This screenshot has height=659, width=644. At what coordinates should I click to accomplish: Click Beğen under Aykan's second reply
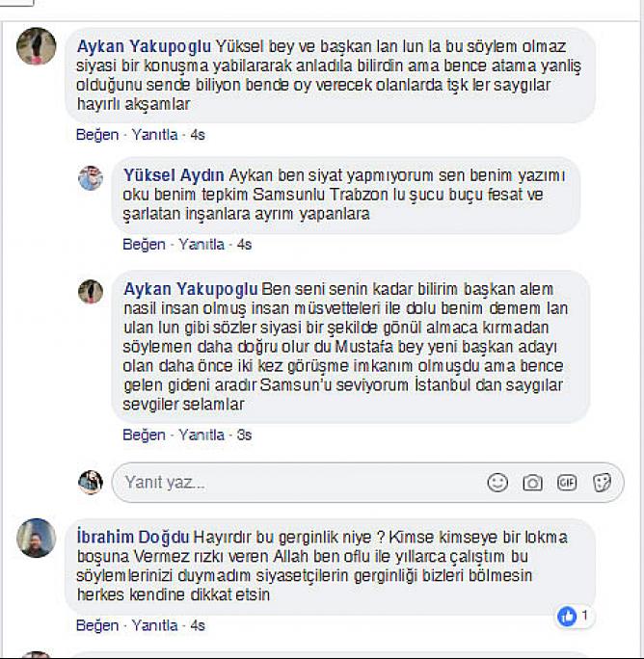tap(144, 435)
